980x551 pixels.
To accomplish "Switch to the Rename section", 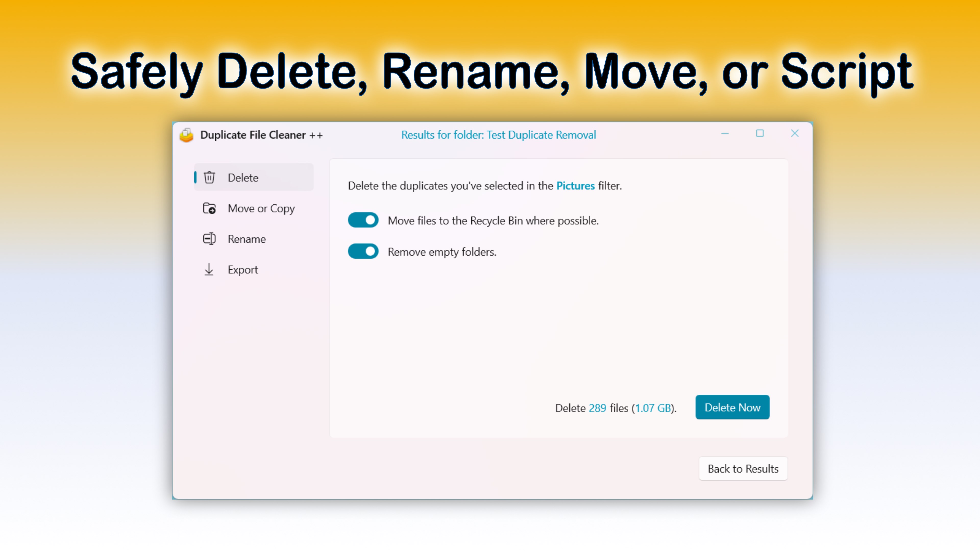I will (x=247, y=239).
